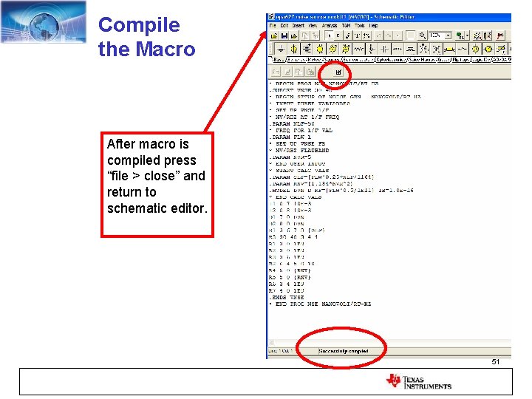The width and height of the screenshot is (532, 399).
Task: Click the Line/Col status bar indicator
Action: point(281,351)
